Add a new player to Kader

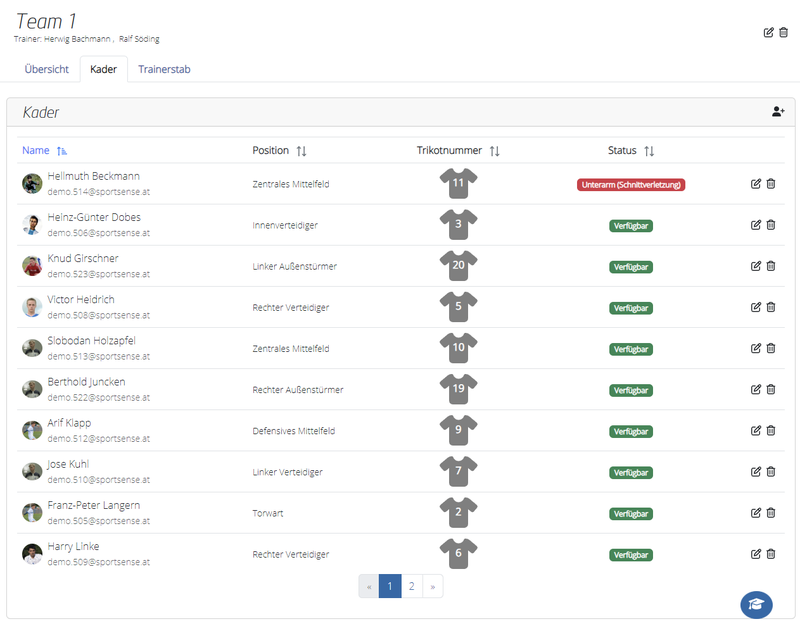(778, 111)
